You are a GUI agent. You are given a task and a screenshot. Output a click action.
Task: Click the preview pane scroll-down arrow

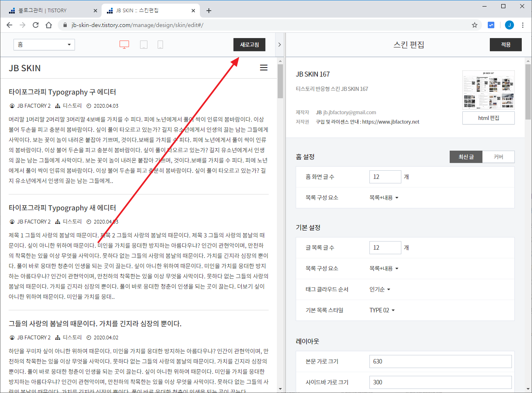pyautogui.click(x=281, y=389)
